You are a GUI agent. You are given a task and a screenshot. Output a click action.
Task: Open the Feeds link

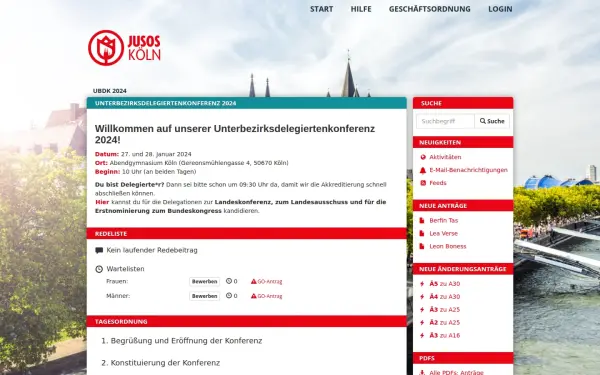(x=438, y=183)
